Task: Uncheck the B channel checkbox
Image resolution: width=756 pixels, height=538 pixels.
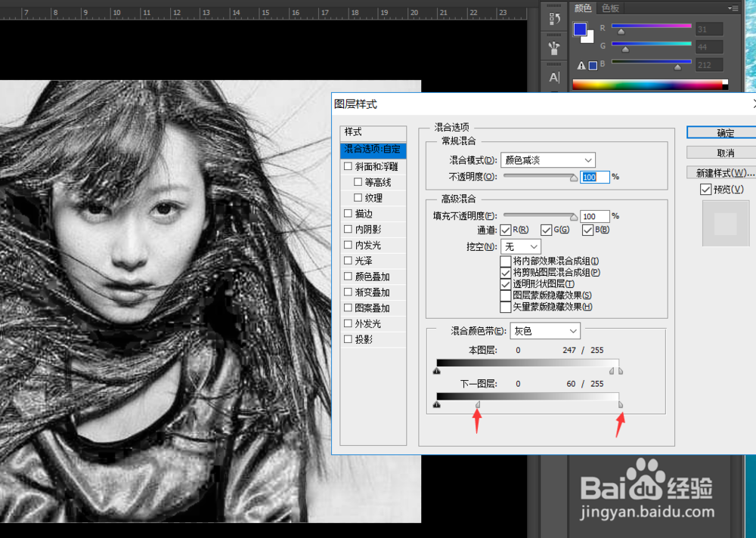Action: point(587,230)
